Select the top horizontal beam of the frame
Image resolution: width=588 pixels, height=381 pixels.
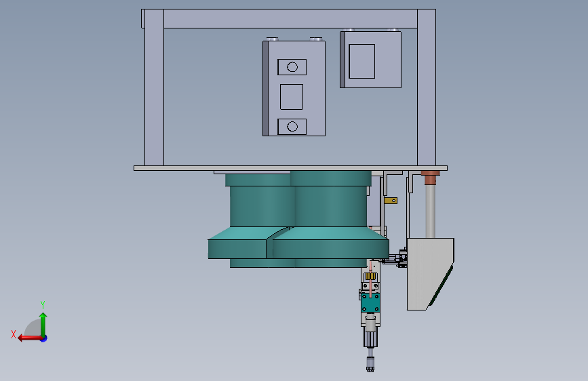tap(290, 19)
